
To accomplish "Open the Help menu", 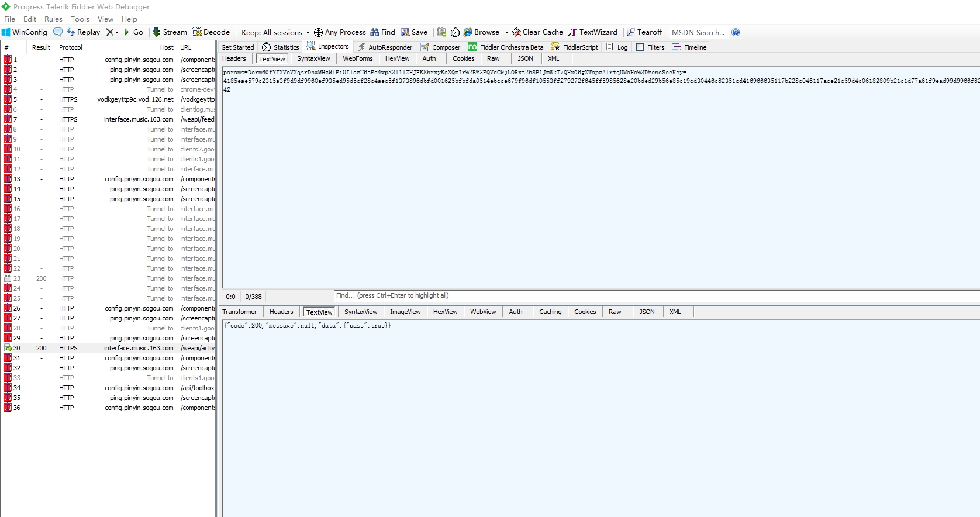I will pos(129,19).
